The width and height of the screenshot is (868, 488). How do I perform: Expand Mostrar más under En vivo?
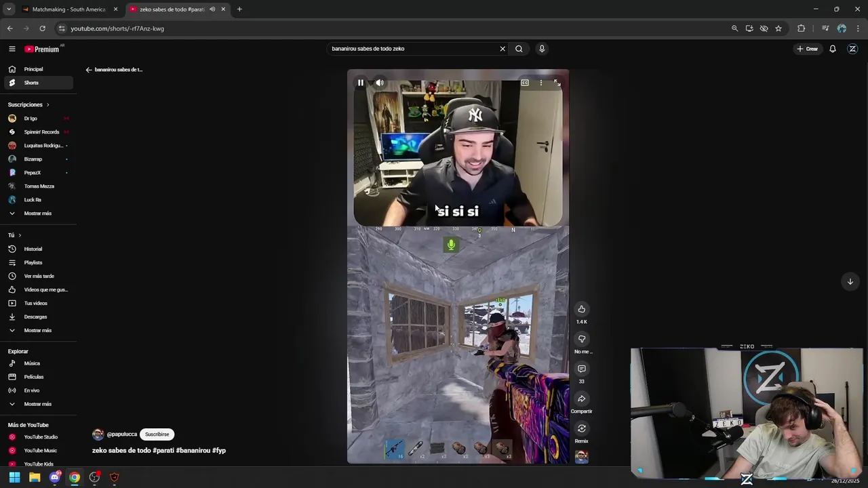38,404
